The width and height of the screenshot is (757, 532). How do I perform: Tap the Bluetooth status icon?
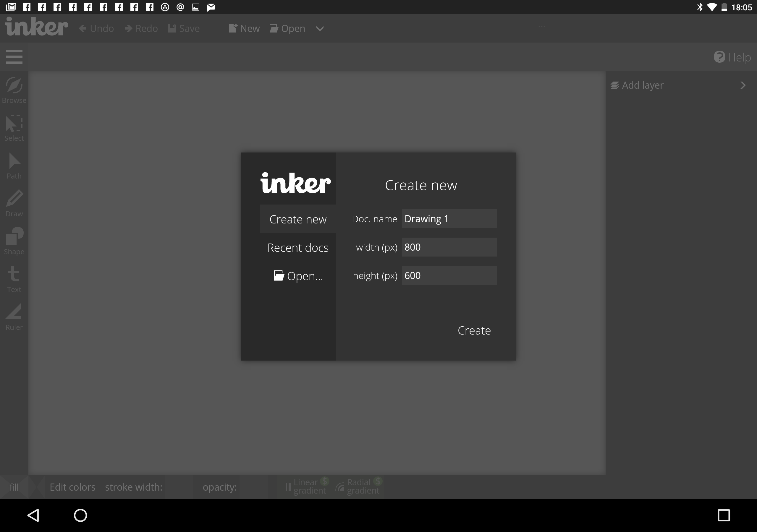point(700,7)
